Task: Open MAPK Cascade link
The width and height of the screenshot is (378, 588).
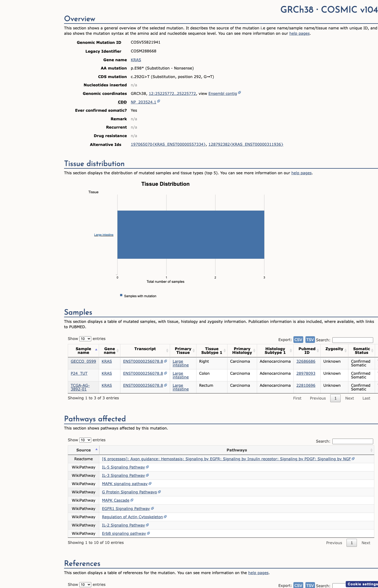Action: pos(116,500)
